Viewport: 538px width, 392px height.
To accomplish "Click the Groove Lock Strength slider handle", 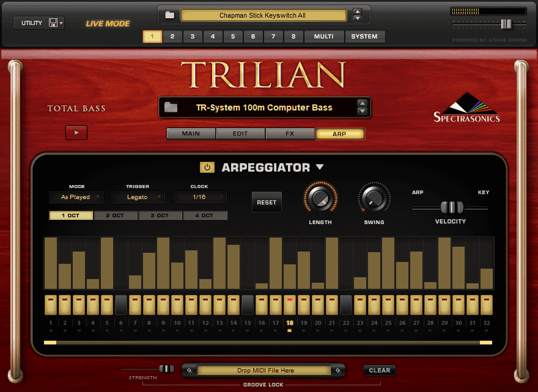I will pyautogui.click(x=166, y=369).
